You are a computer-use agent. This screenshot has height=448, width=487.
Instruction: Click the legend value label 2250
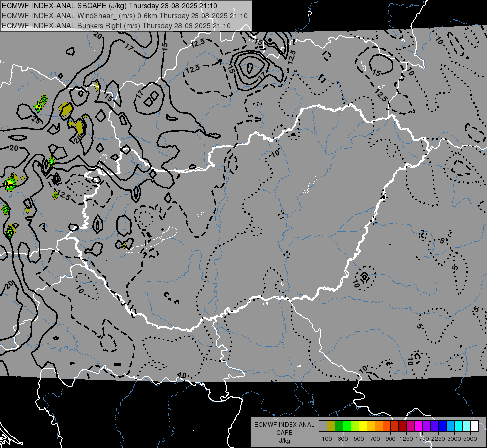coord(438,439)
